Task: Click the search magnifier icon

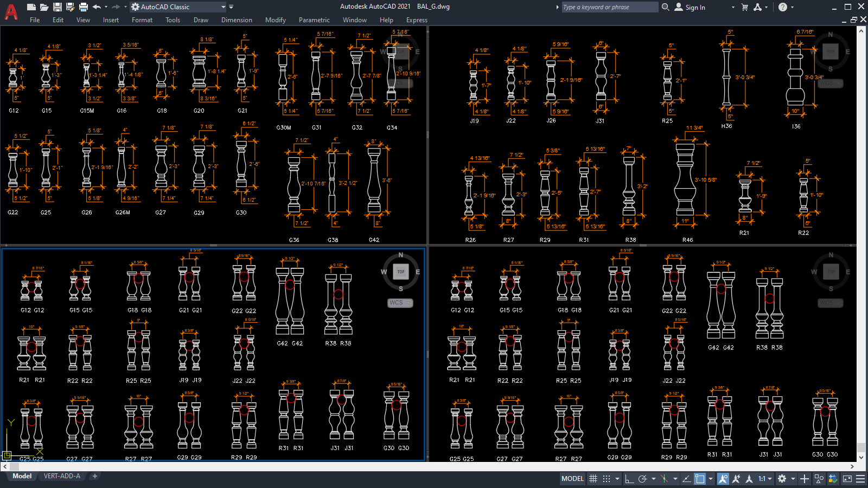Action: (x=666, y=7)
